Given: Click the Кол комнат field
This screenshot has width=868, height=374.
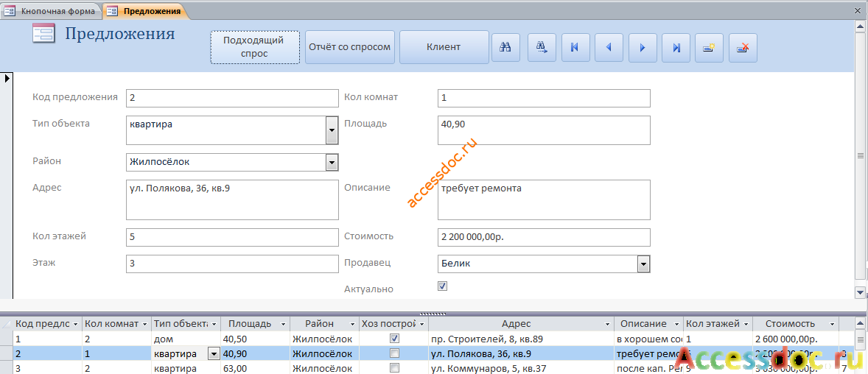Looking at the screenshot, I should coord(544,98).
